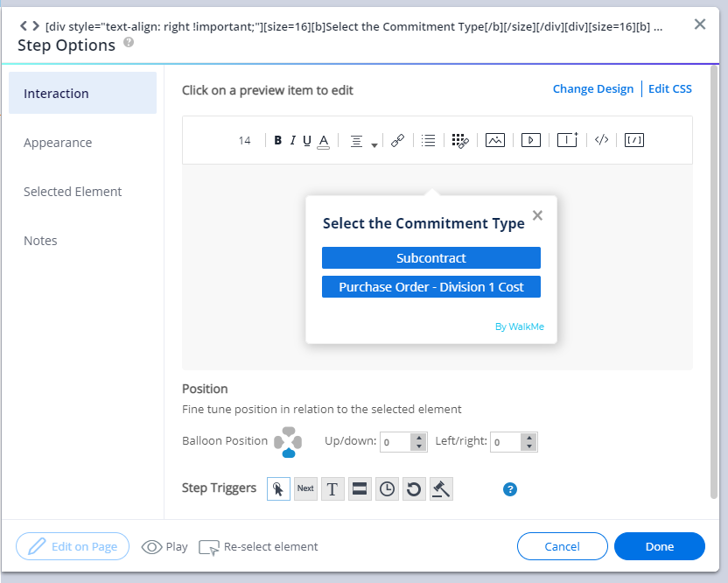Open the Selected Element tab
This screenshot has height=583, width=728.
coord(73,192)
